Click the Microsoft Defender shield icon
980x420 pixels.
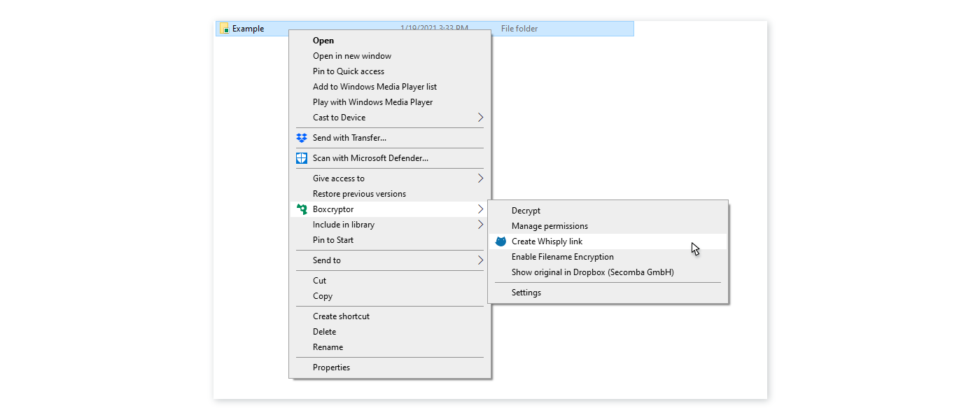[x=302, y=158]
